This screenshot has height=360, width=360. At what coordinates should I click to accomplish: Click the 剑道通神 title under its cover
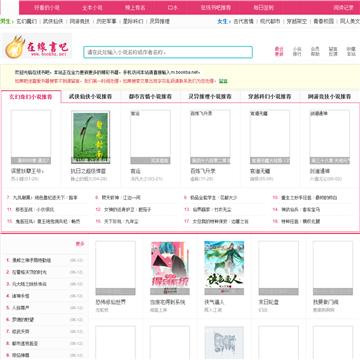coord(320,171)
